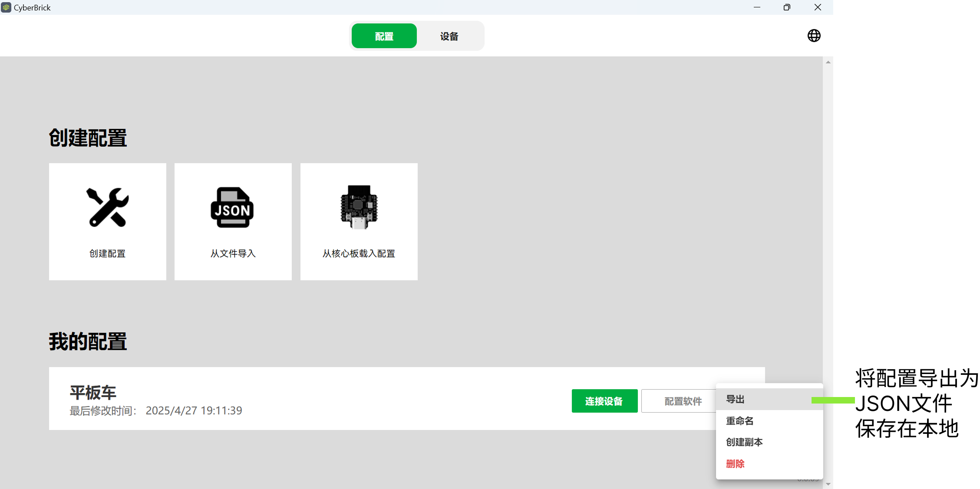This screenshot has width=980, height=489.
Task: Click the scrollbar up arrow
Action: click(x=828, y=62)
